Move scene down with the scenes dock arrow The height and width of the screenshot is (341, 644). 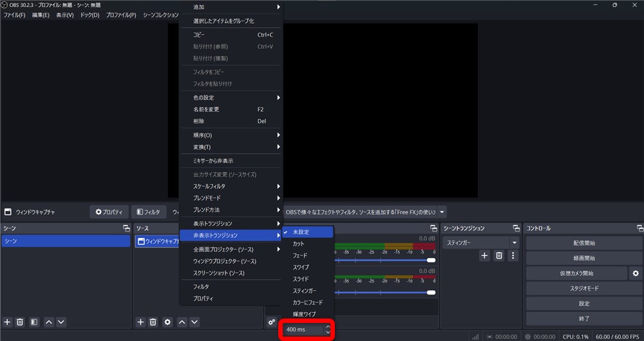[61, 322]
